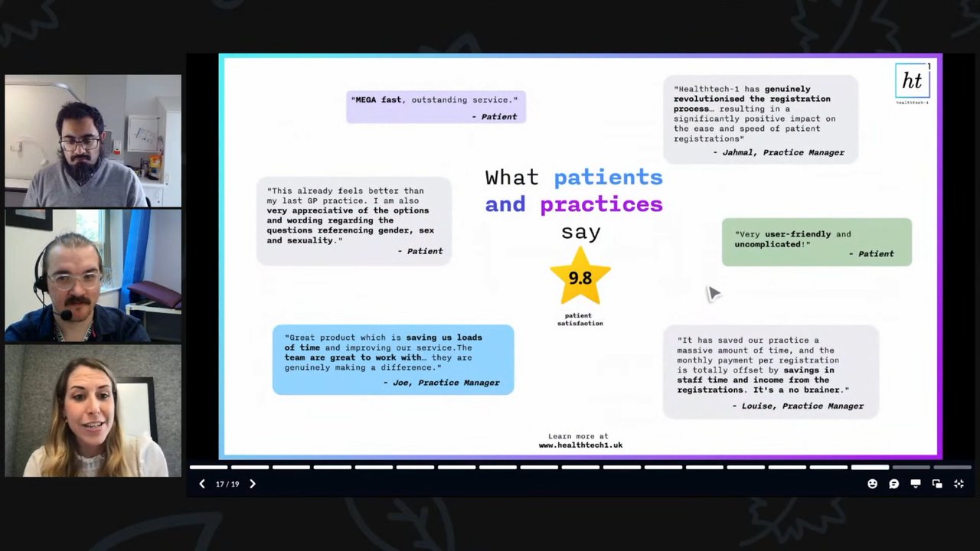Jump to first segment of slide progress bar
980x551 pixels.
[x=208, y=467]
